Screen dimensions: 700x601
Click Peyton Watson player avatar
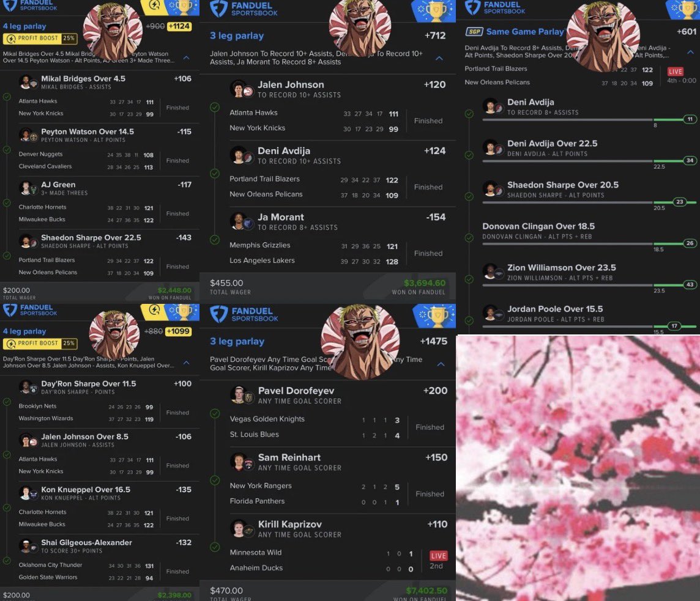(x=28, y=135)
